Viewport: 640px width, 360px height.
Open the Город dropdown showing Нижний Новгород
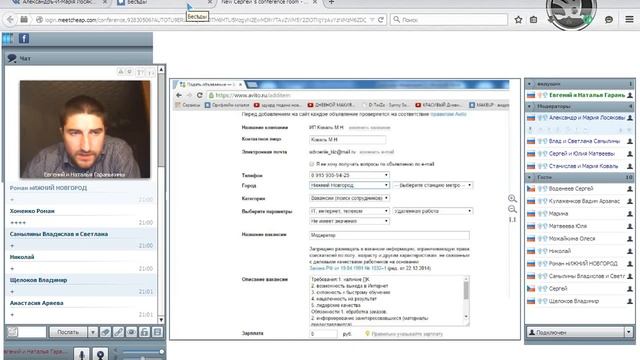[x=349, y=185]
